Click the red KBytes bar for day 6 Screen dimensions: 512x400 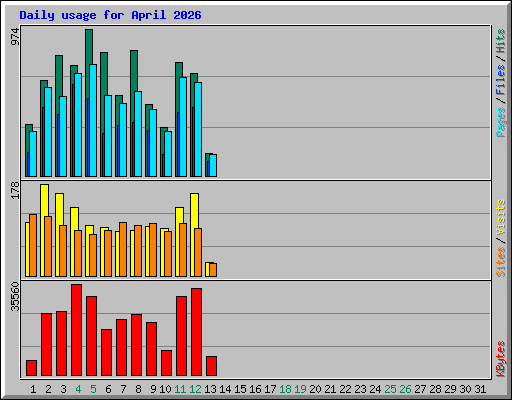(x=107, y=353)
